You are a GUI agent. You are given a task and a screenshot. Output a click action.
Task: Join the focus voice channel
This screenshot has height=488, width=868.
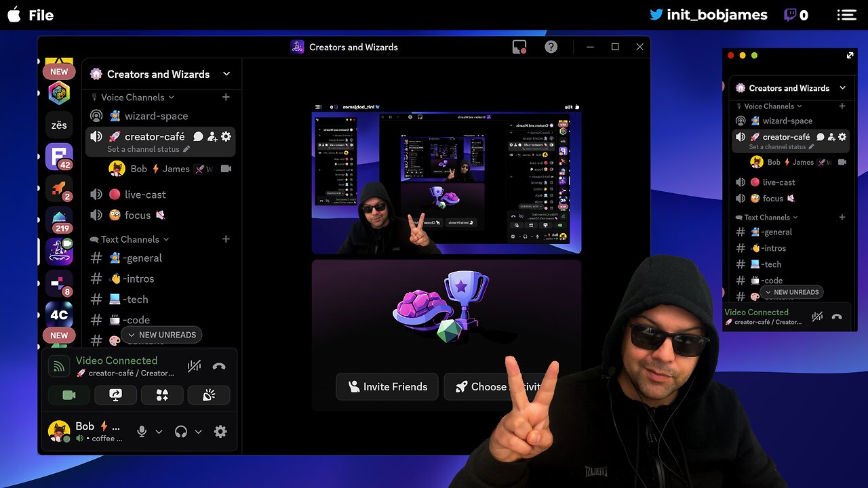[161, 215]
